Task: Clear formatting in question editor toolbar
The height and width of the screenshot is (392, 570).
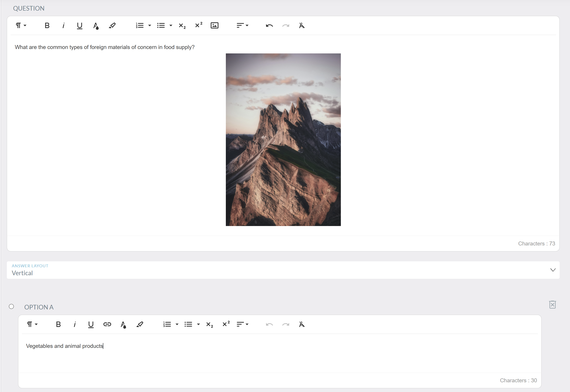Action: pyautogui.click(x=302, y=26)
